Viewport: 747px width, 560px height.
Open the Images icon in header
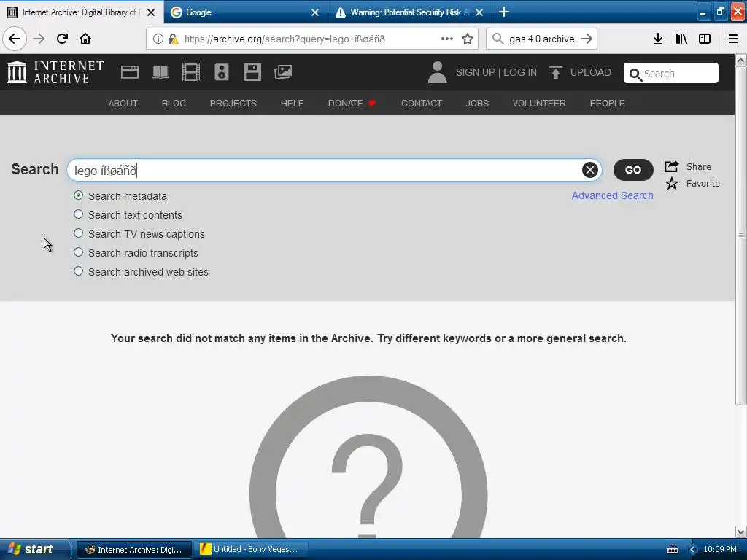pyautogui.click(x=283, y=72)
